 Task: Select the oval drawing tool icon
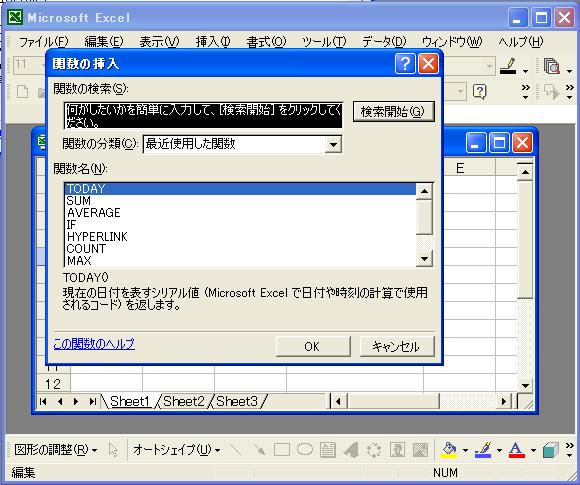coord(305,449)
